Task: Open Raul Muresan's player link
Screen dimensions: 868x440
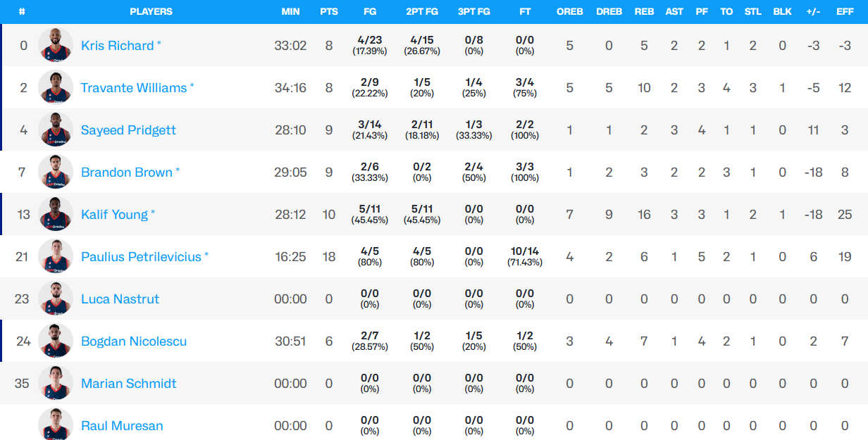Action: point(122,426)
